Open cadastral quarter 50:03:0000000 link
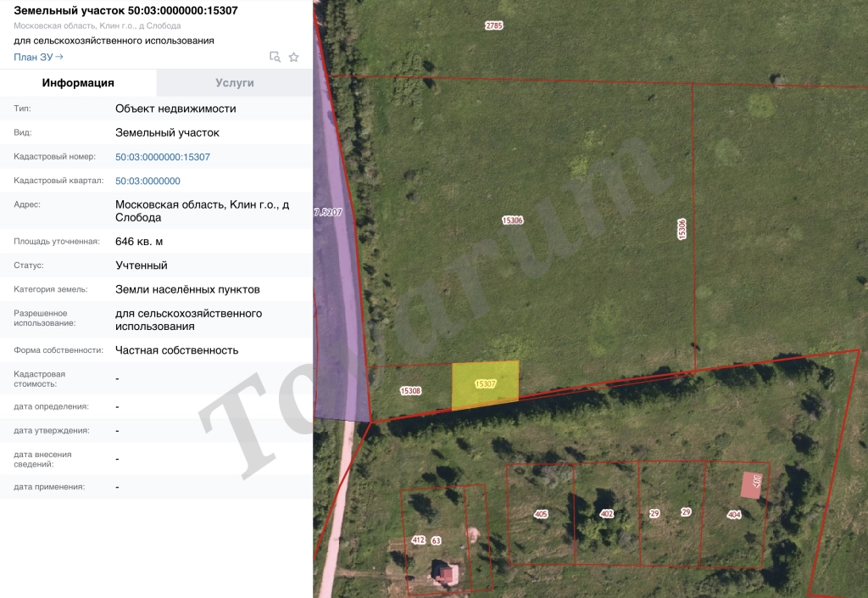 [147, 181]
